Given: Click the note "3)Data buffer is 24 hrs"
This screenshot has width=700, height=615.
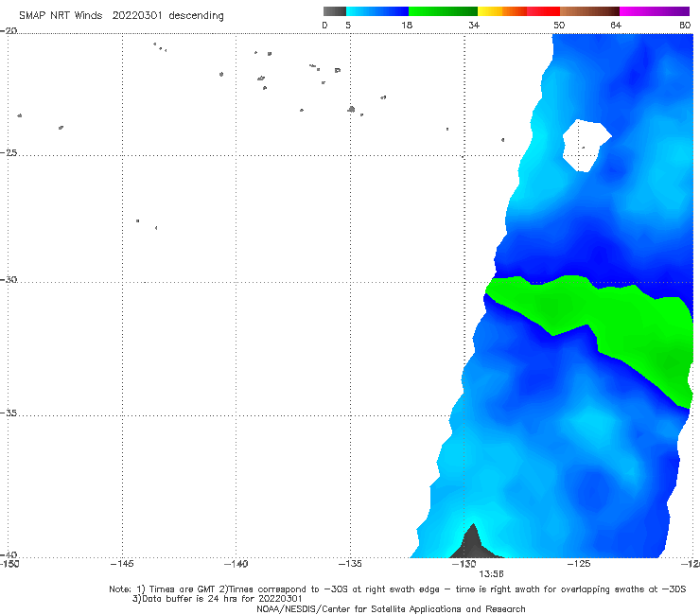Looking at the screenshot, I should [218, 599].
